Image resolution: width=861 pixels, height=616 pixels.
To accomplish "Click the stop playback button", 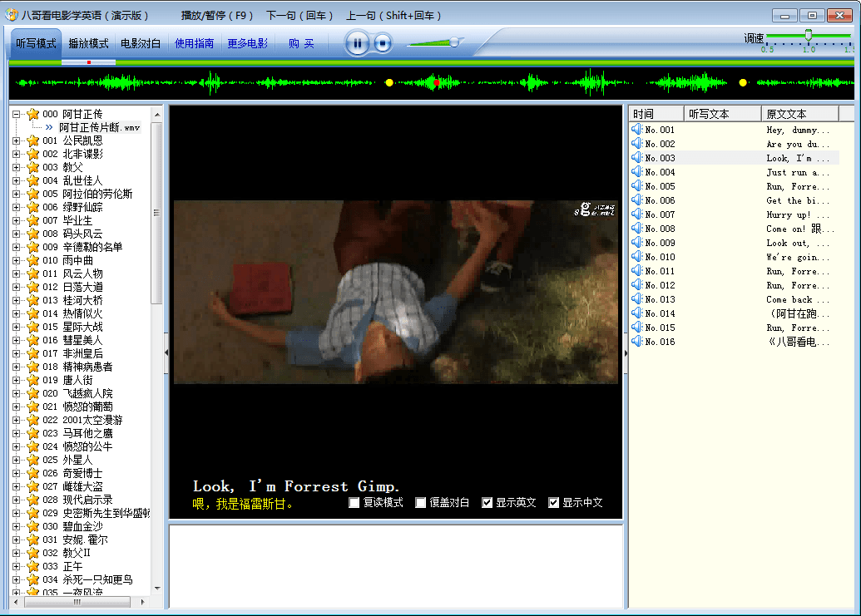I will click(382, 43).
